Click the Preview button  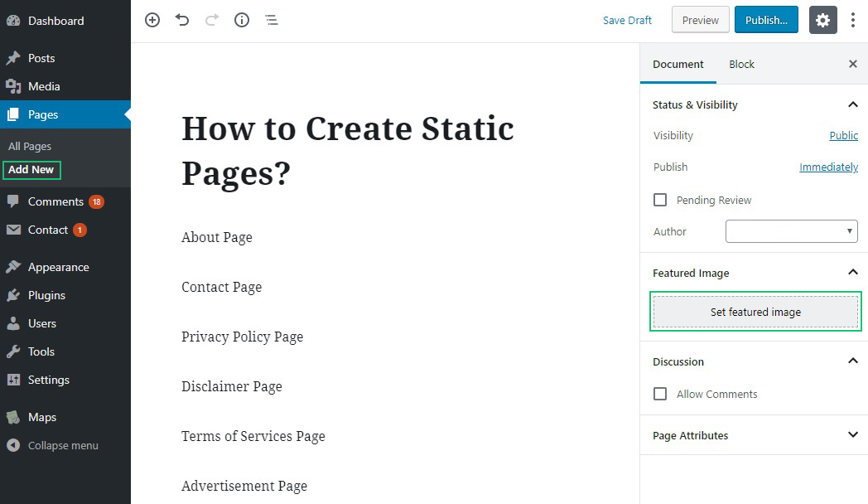point(700,21)
